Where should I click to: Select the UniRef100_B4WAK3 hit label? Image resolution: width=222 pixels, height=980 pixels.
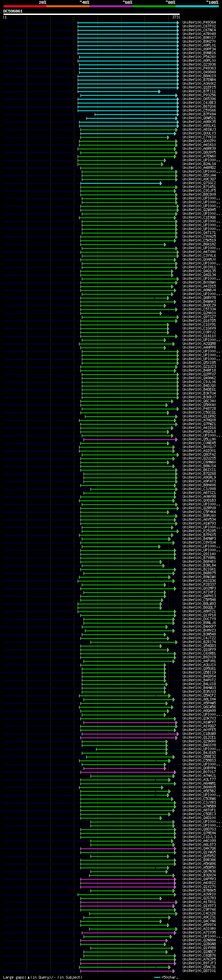point(199,302)
